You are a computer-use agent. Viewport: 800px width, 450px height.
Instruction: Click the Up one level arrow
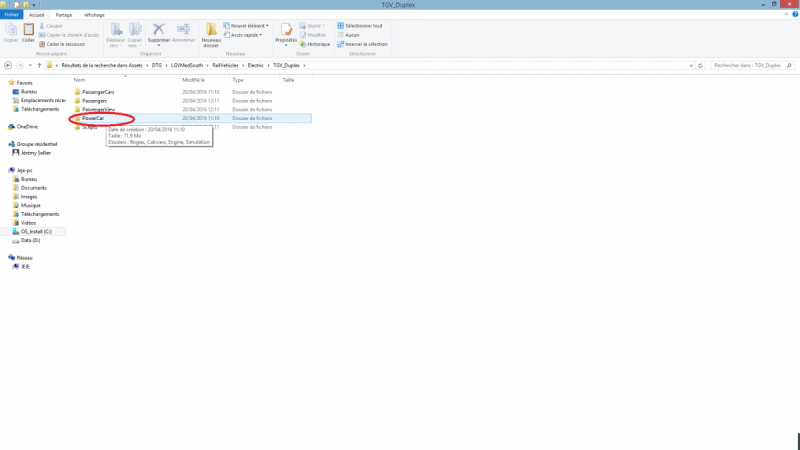pos(39,65)
